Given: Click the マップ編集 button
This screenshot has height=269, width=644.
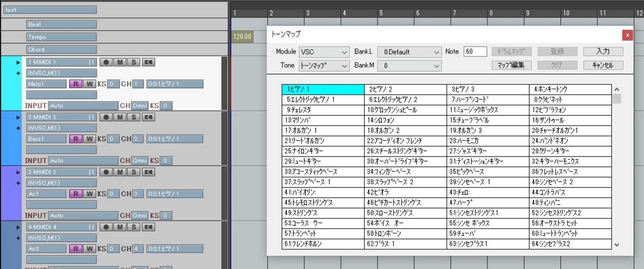Looking at the screenshot, I should pos(512,65).
